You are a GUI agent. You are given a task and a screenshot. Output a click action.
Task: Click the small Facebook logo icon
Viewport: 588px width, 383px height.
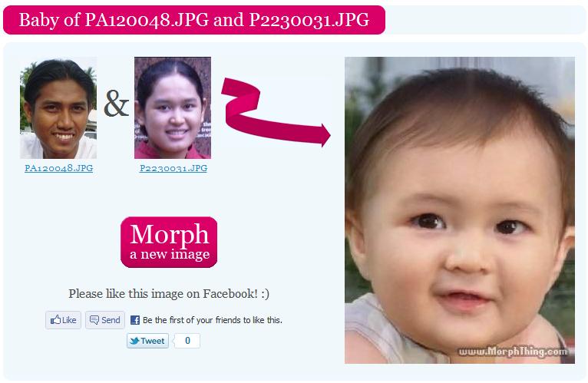pos(135,320)
